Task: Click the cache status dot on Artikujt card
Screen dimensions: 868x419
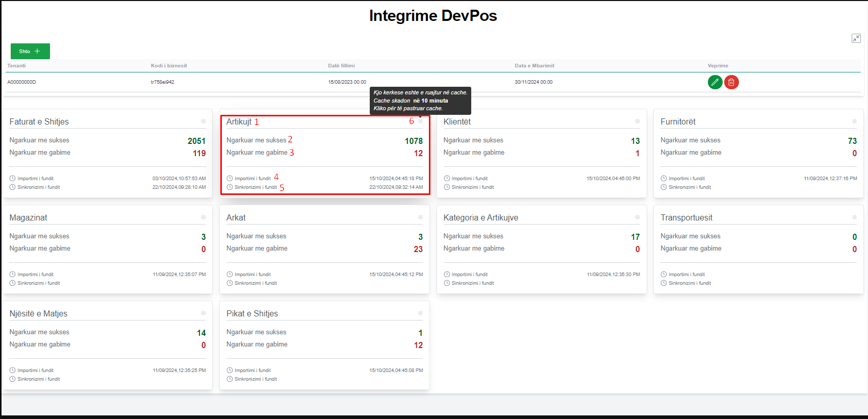Action: pos(420,121)
